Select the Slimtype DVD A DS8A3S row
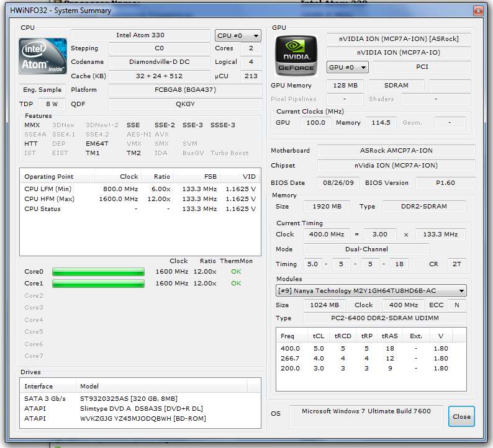493x448 pixels. [x=140, y=408]
